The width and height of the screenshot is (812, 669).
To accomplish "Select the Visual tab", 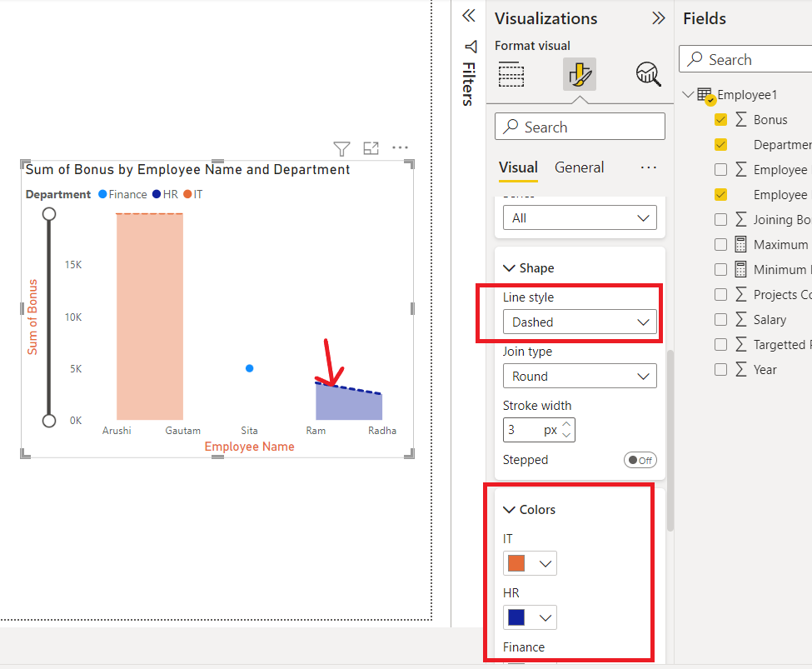I will (518, 167).
